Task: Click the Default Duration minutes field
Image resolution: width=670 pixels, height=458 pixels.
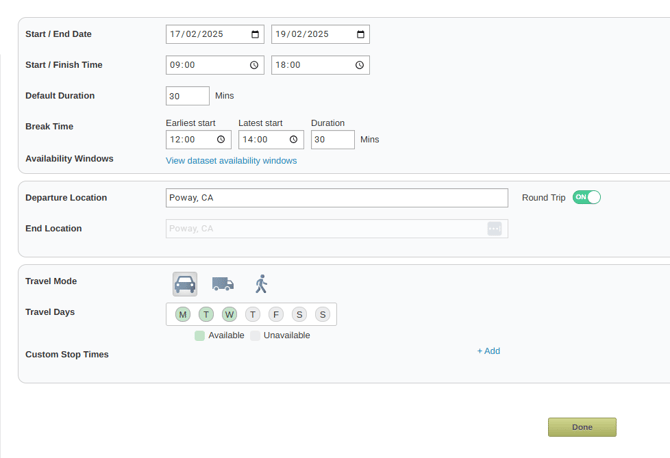Action: coord(188,96)
